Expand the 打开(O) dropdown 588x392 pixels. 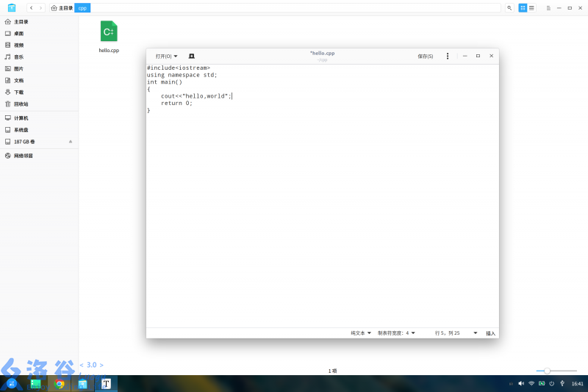(x=166, y=56)
